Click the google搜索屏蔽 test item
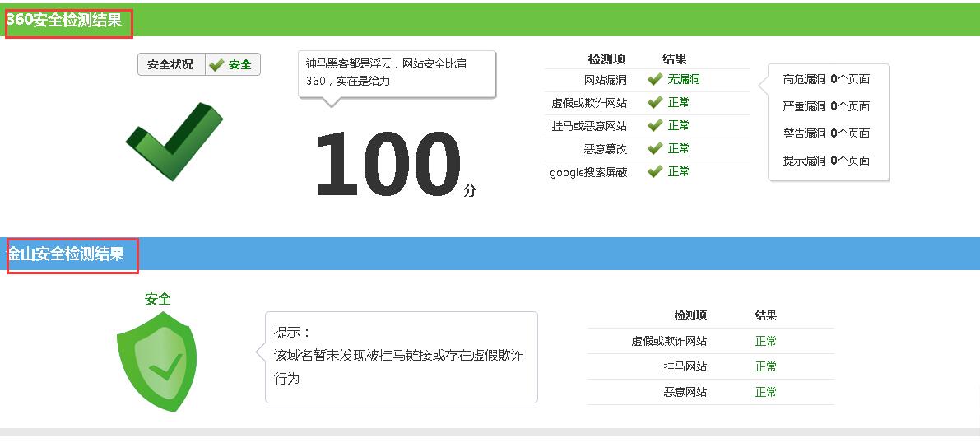Screen dimensions: 980x443 pos(588,172)
